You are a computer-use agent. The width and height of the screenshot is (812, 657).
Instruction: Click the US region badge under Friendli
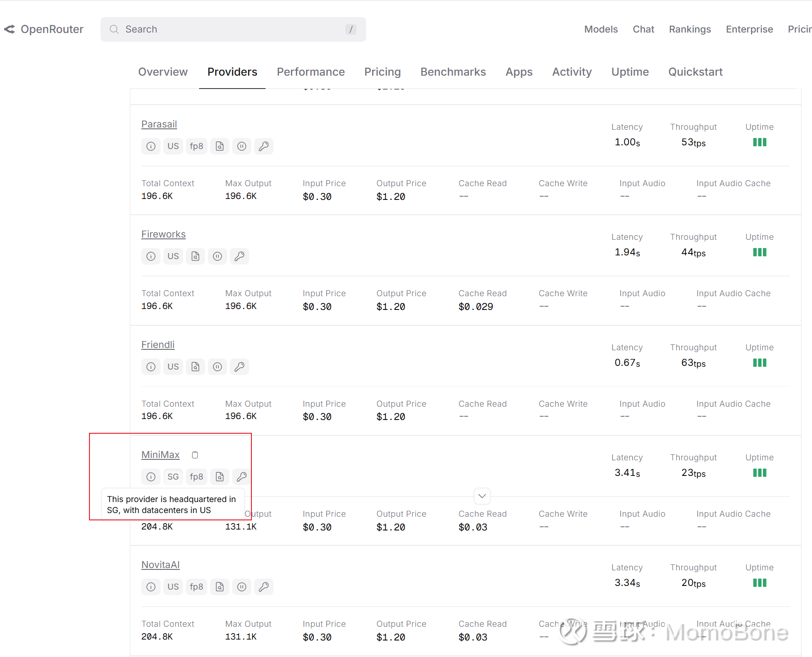173,367
